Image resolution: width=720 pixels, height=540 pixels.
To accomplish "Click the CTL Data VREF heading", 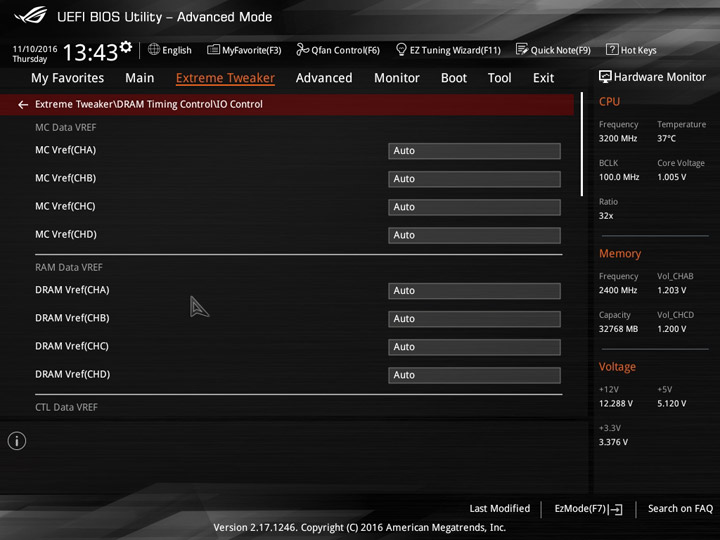I will [x=66, y=407].
